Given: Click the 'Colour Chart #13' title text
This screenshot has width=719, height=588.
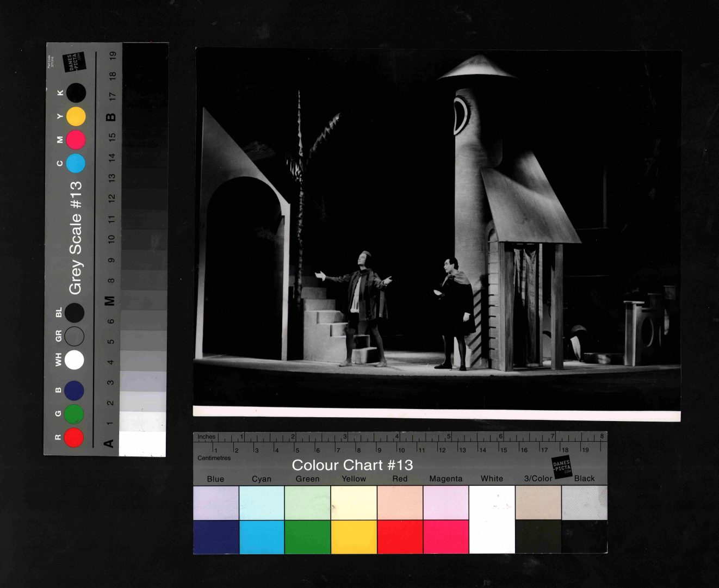Looking at the screenshot, I should [x=352, y=465].
